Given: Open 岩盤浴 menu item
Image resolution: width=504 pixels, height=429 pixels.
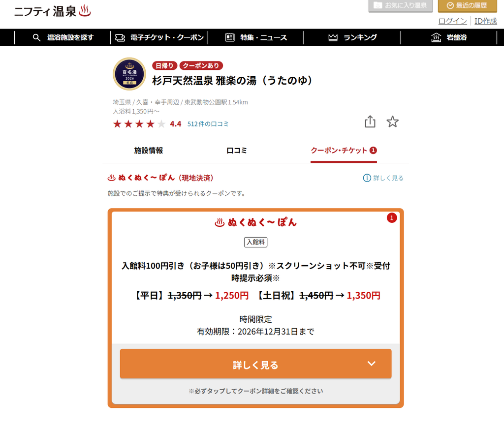Looking at the screenshot, I should (x=449, y=37).
